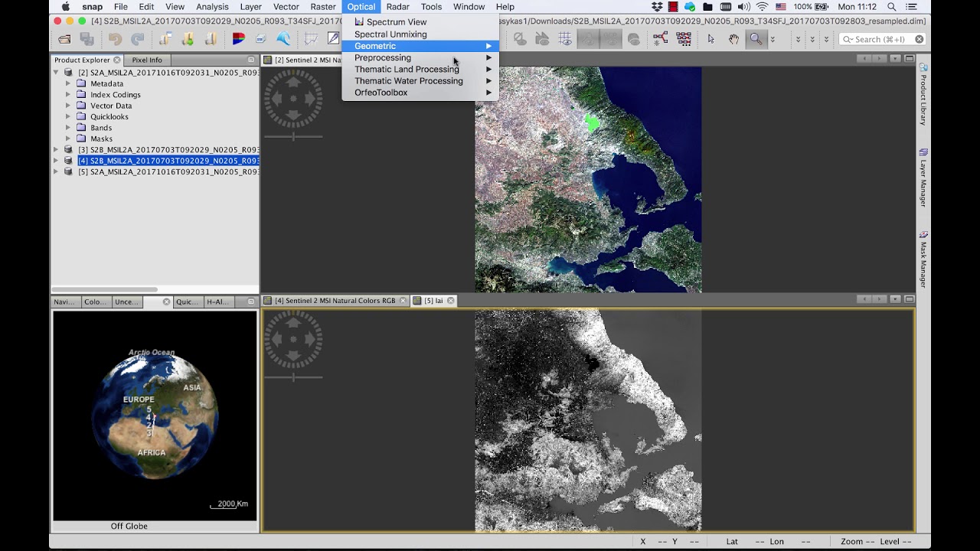
Task: Expand the Metadata folder
Action: 68,83
